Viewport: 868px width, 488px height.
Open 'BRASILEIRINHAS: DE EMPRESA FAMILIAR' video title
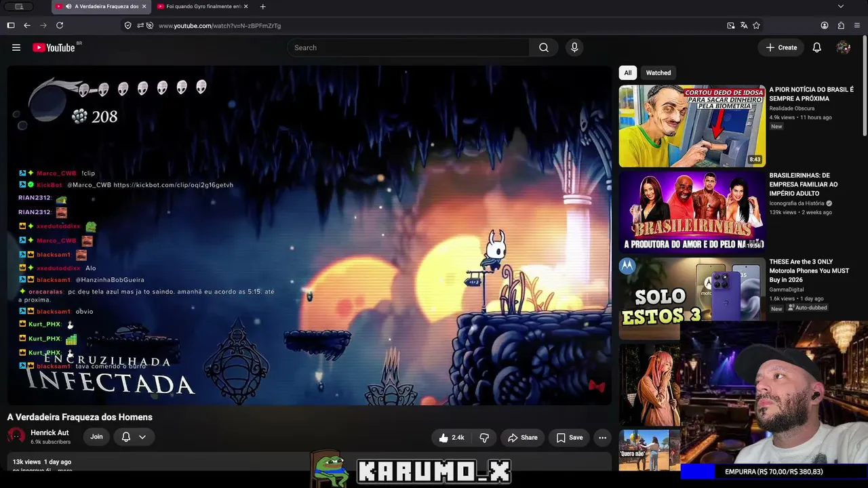click(x=804, y=184)
